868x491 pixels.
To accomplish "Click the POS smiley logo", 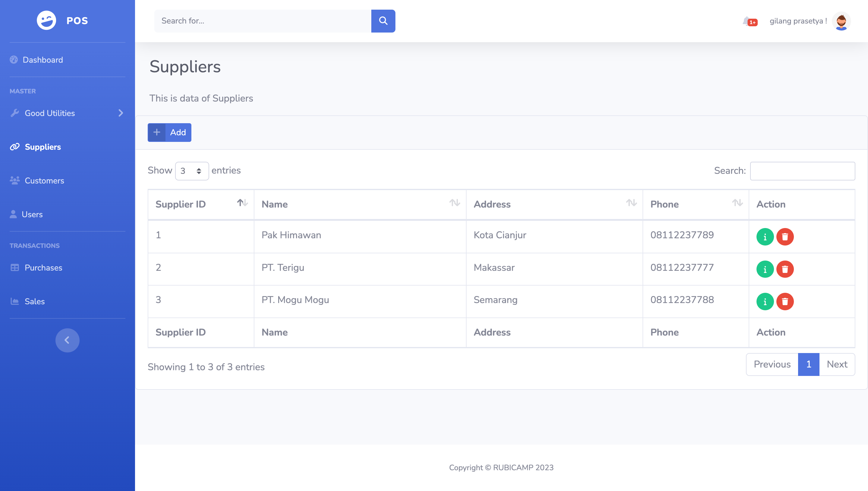I will [x=46, y=20].
